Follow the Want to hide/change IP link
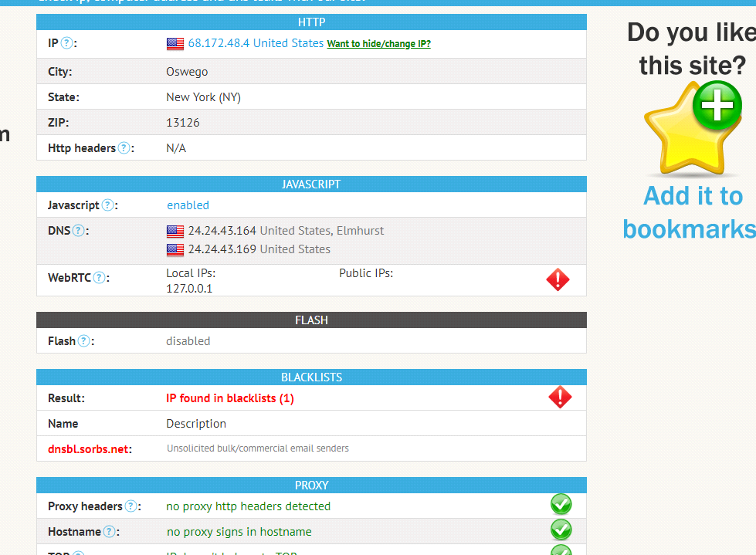This screenshot has height=555, width=756. coord(379,44)
